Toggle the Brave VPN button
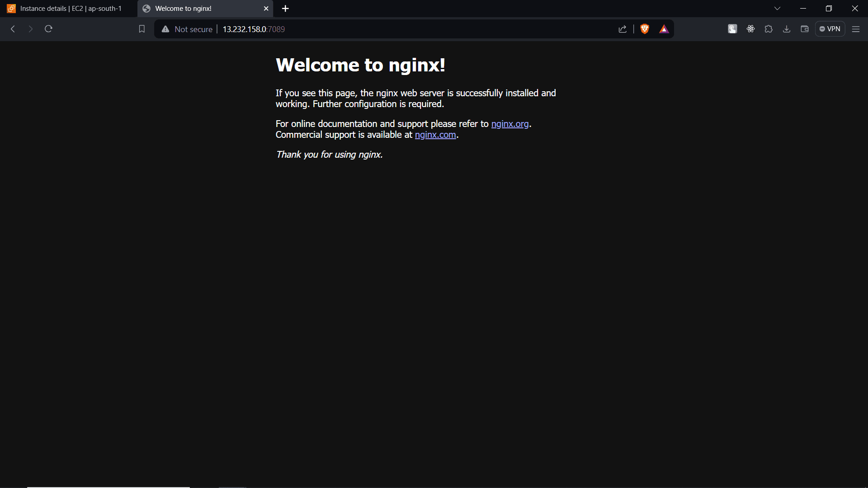The image size is (868, 488). [830, 29]
